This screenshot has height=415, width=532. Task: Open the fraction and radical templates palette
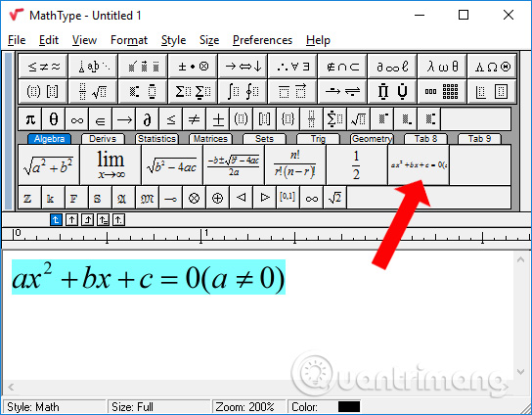point(93,91)
